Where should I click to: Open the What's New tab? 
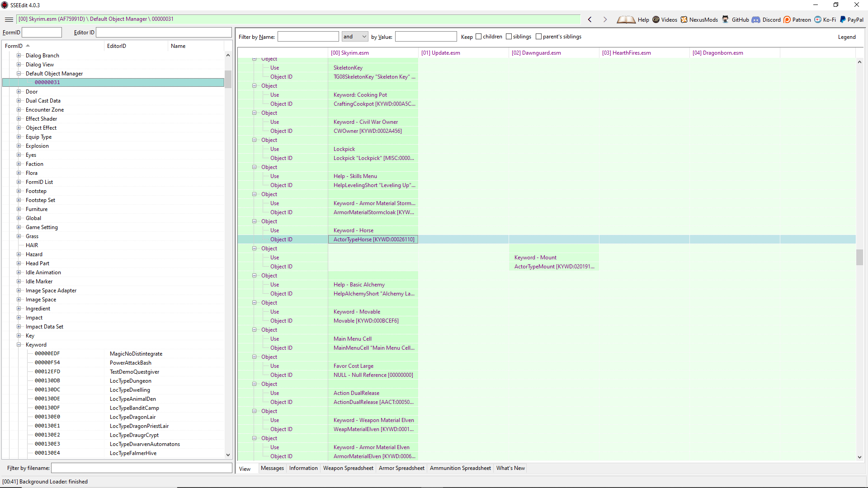(x=510, y=468)
